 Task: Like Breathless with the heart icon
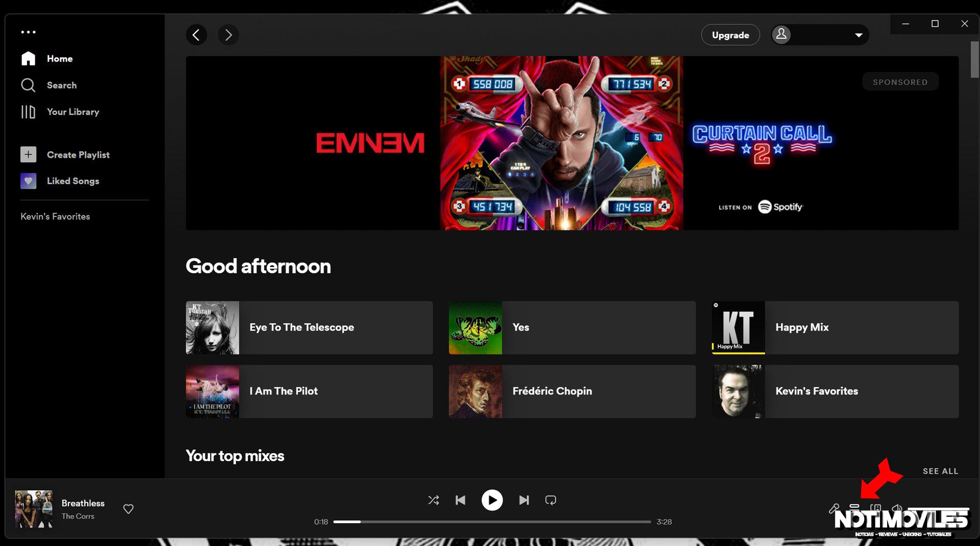[128, 509]
